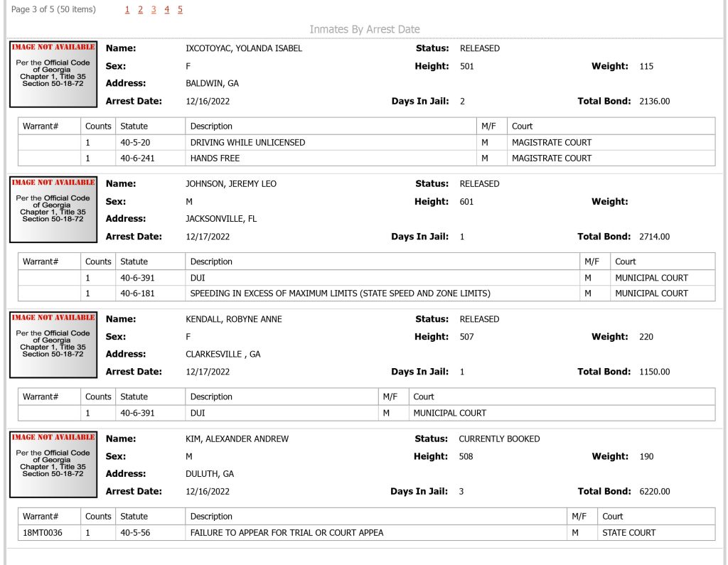This screenshot has height=565, width=728.
Task: Jump to page 4 of inmates
Action: tap(166, 10)
